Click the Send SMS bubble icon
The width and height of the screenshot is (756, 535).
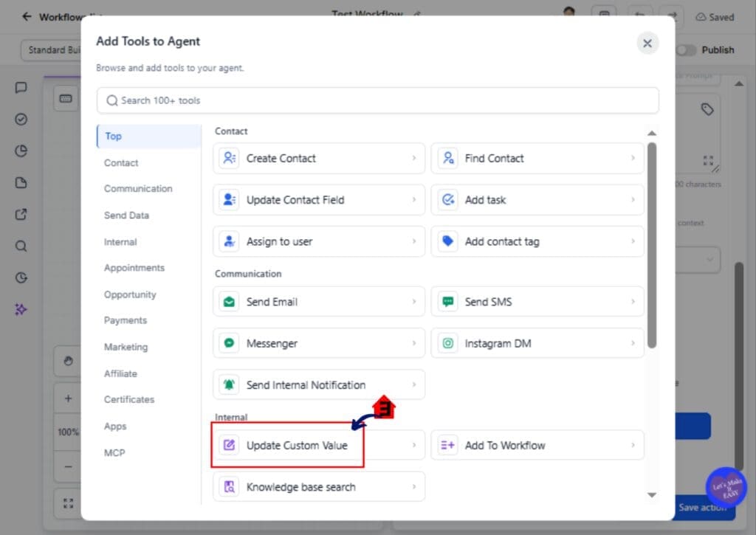point(448,302)
